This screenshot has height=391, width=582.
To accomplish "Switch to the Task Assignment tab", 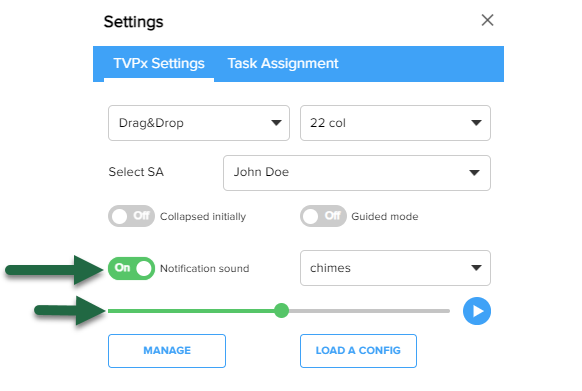I will (x=283, y=63).
